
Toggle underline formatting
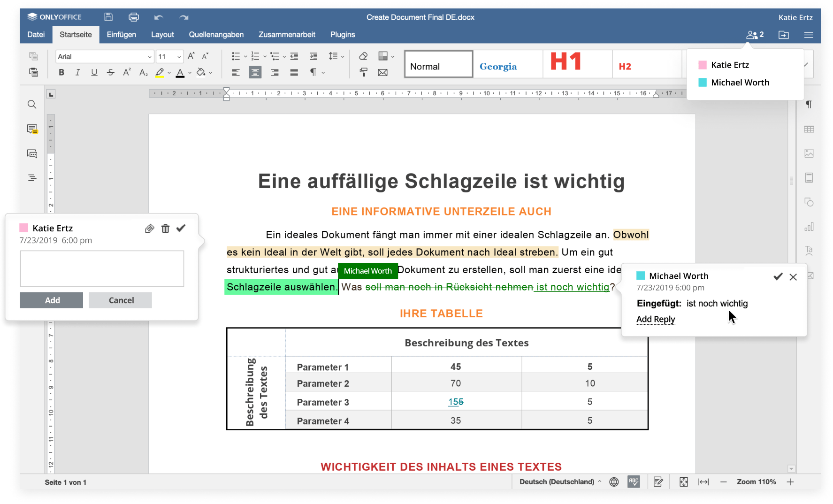(x=94, y=72)
